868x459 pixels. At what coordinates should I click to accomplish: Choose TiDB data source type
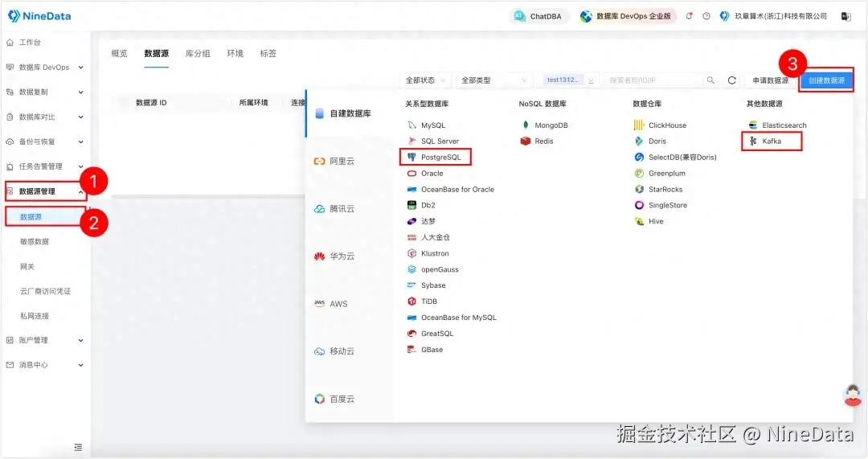point(423,301)
